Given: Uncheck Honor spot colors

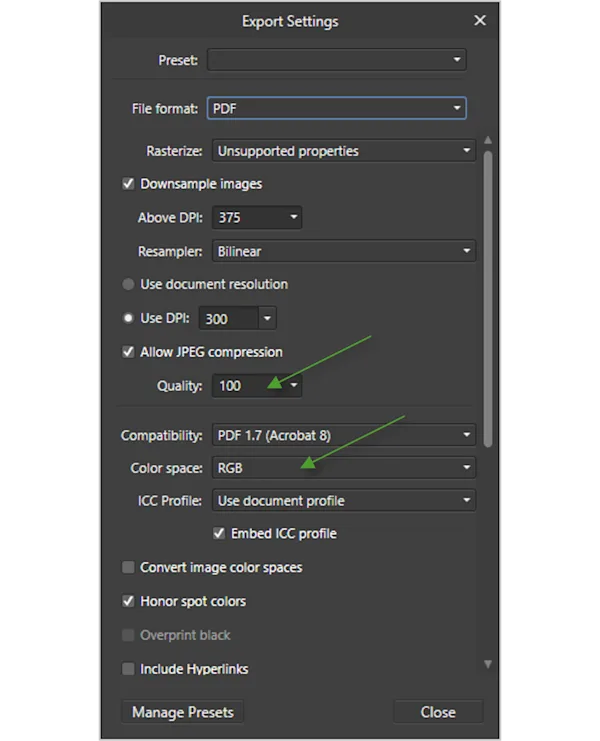Looking at the screenshot, I should 128,601.
